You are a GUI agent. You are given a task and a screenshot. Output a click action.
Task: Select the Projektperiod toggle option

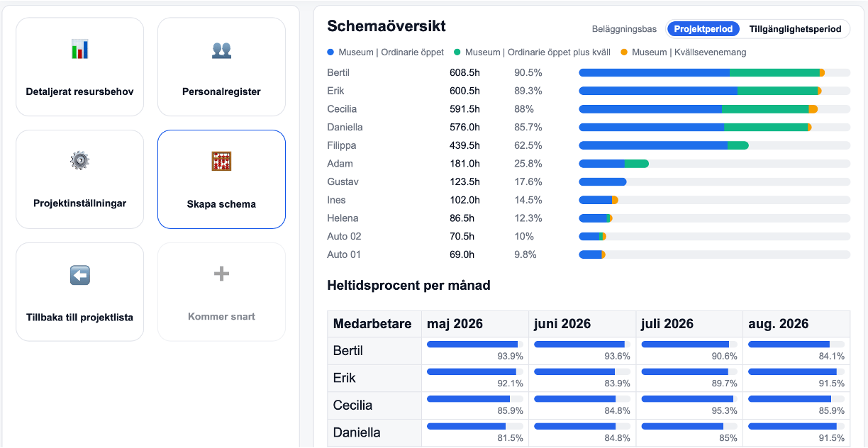[702, 29]
